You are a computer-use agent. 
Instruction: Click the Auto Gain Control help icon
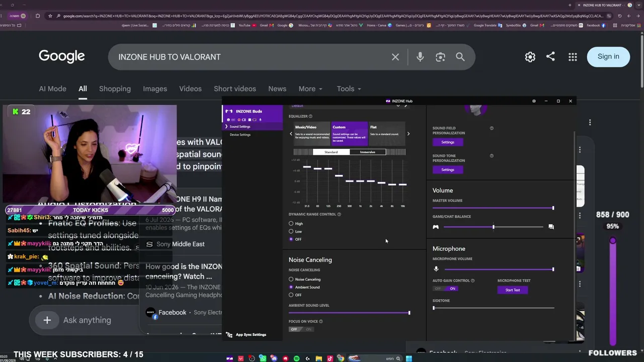point(472,281)
